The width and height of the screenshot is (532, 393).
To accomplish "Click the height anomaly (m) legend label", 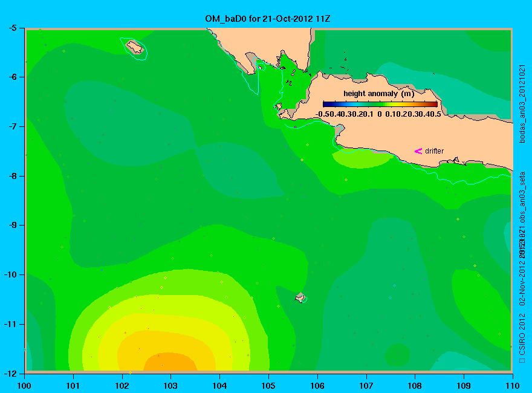I will pos(378,94).
